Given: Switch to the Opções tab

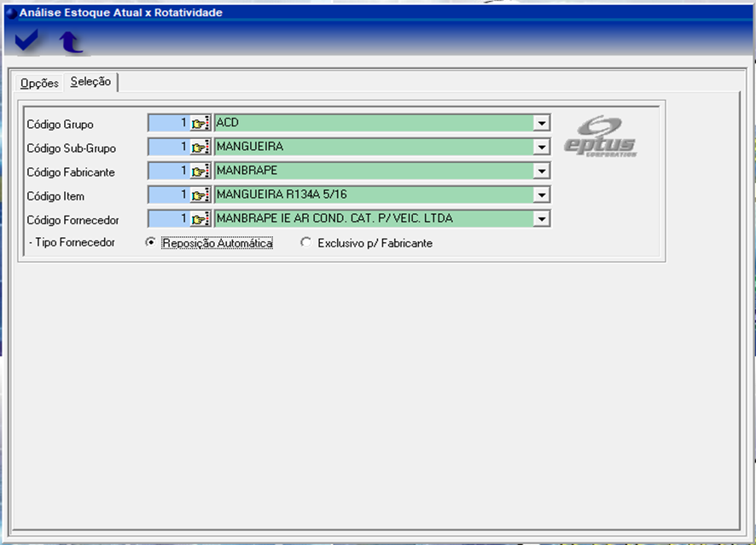Looking at the screenshot, I should pos(39,84).
